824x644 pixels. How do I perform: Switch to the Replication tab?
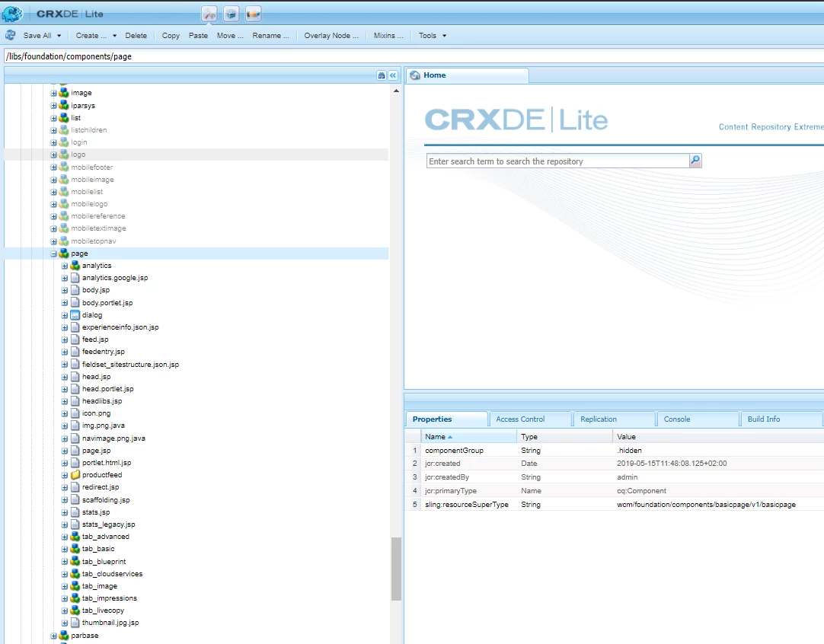click(x=615, y=419)
